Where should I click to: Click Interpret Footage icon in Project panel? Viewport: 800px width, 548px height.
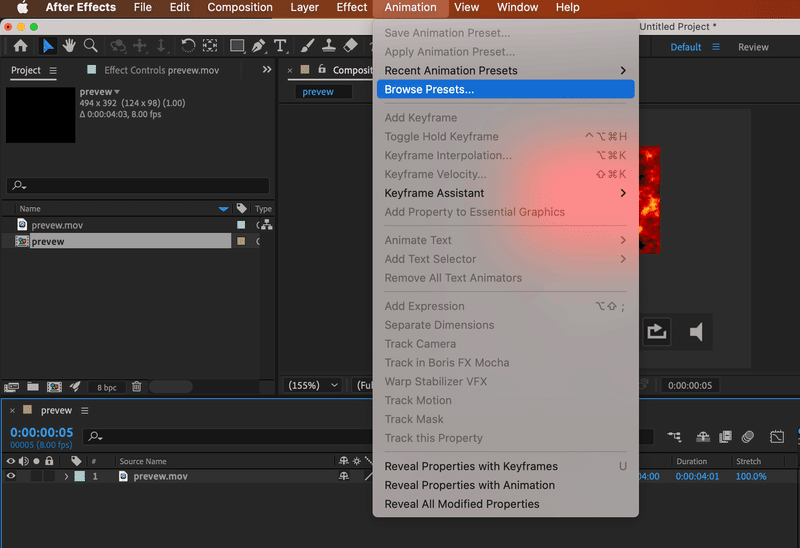click(11, 387)
